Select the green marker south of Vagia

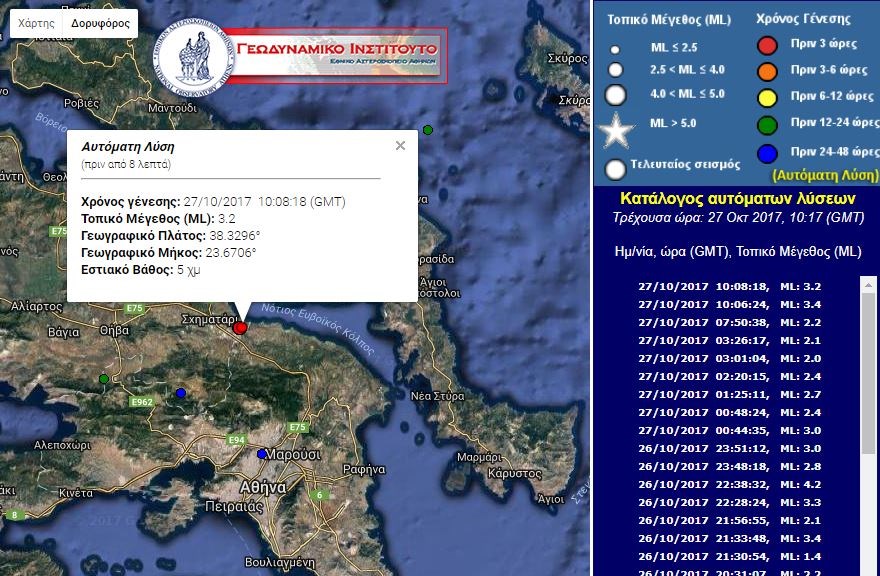[x=104, y=378]
